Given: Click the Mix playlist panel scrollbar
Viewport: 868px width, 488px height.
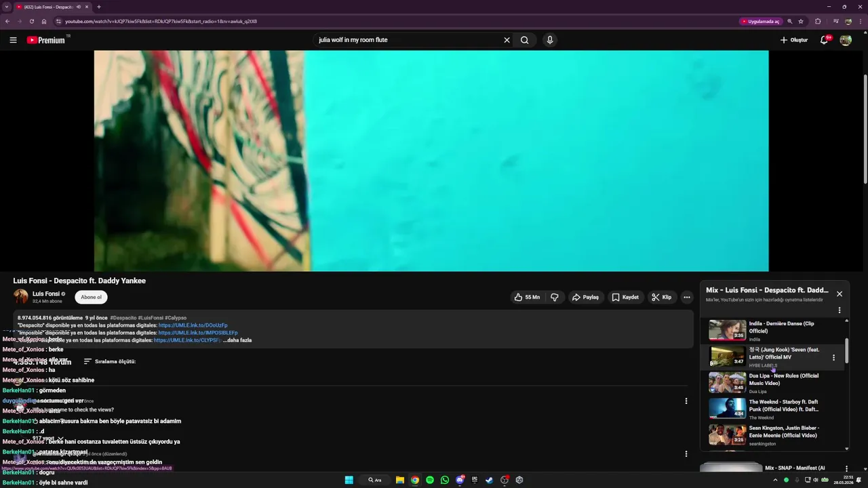Looking at the screenshot, I should (x=846, y=350).
